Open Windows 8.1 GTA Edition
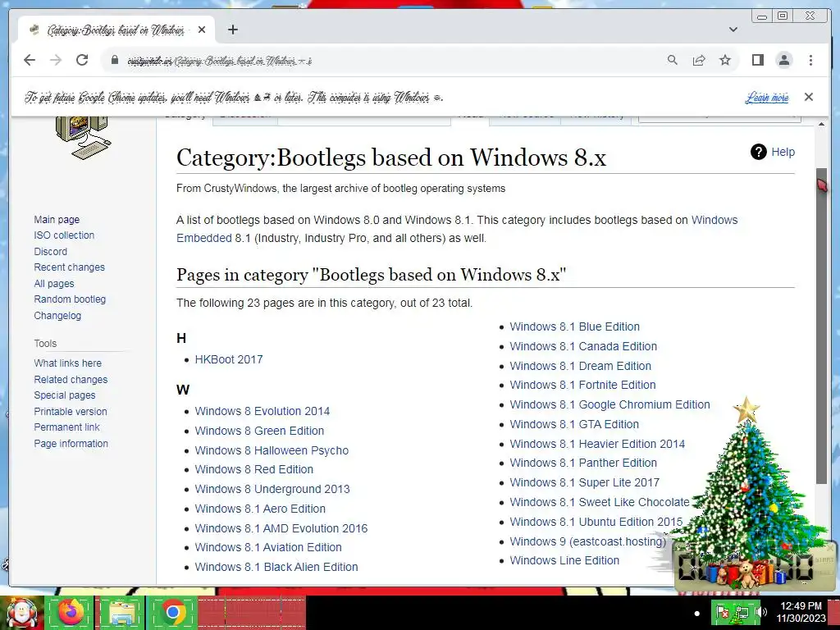The width and height of the screenshot is (840, 630). pyautogui.click(x=574, y=424)
